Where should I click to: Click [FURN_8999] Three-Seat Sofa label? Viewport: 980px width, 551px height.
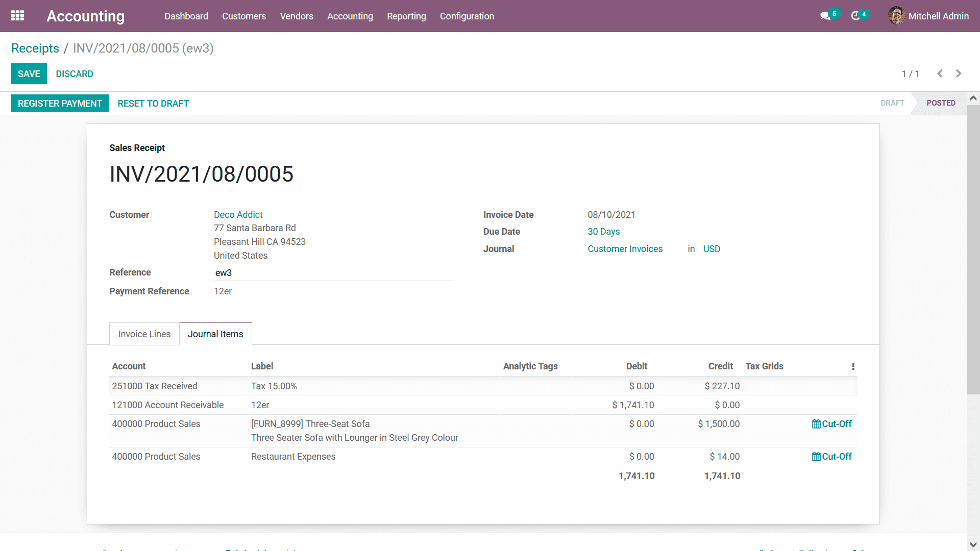pos(310,424)
